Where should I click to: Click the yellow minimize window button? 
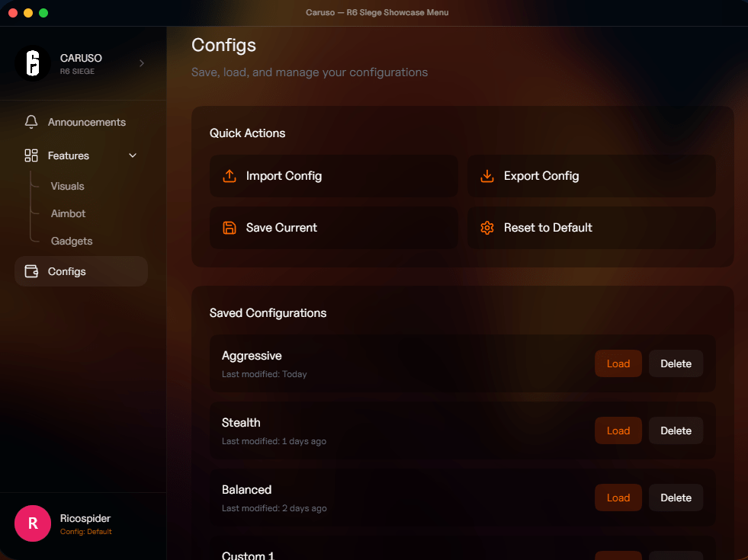(28, 13)
